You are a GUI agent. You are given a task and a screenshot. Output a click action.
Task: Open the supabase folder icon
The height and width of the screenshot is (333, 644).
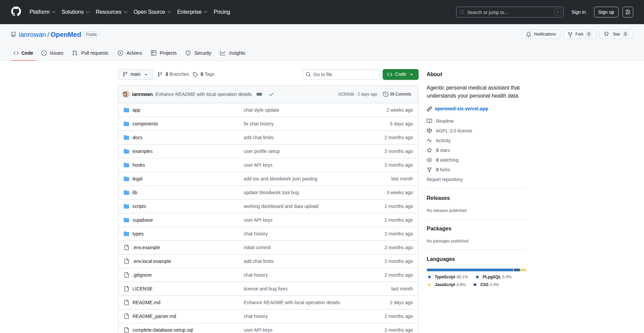pyautogui.click(x=126, y=220)
